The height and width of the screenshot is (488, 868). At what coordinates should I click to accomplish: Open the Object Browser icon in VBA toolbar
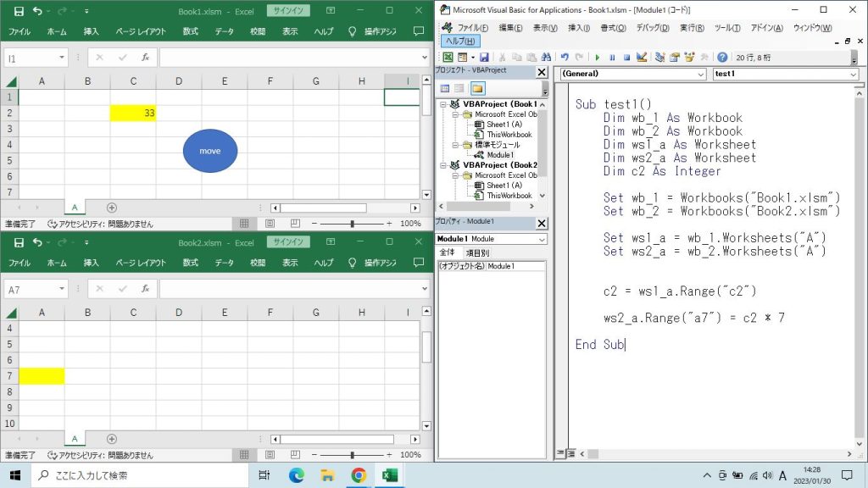[689, 58]
